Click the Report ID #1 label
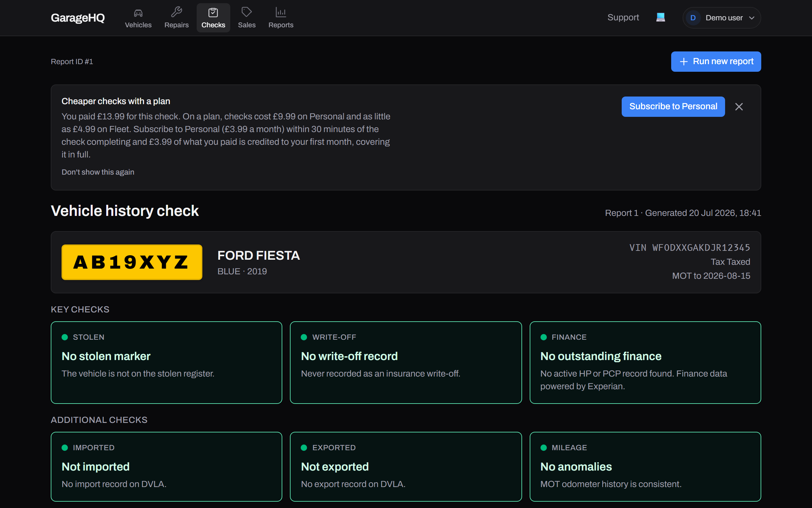812x508 pixels. [72, 62]
